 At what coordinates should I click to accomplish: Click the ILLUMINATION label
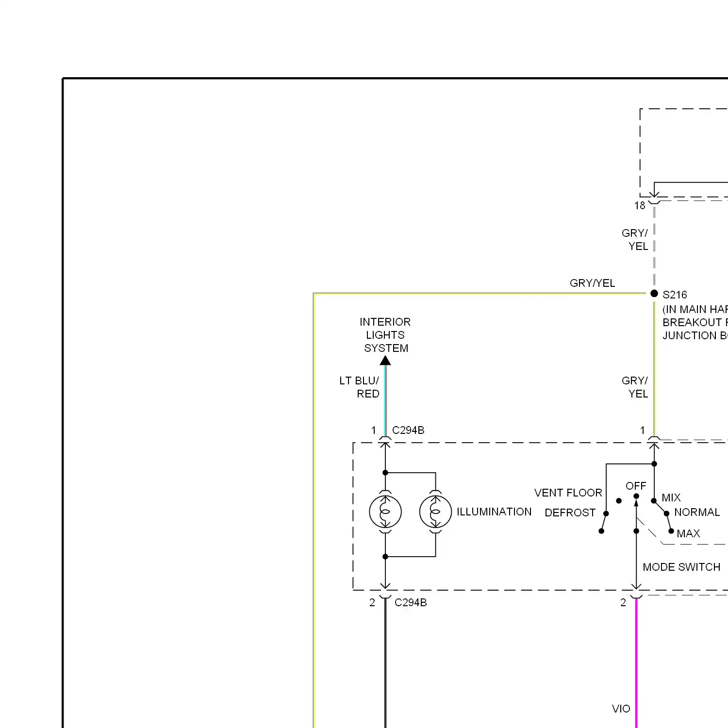(x=494, y=512)
